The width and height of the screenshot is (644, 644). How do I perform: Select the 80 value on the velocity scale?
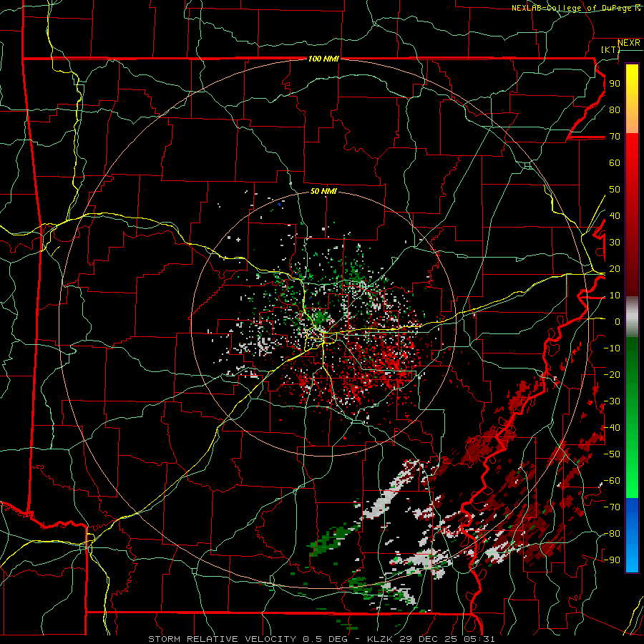pos(615,109)
